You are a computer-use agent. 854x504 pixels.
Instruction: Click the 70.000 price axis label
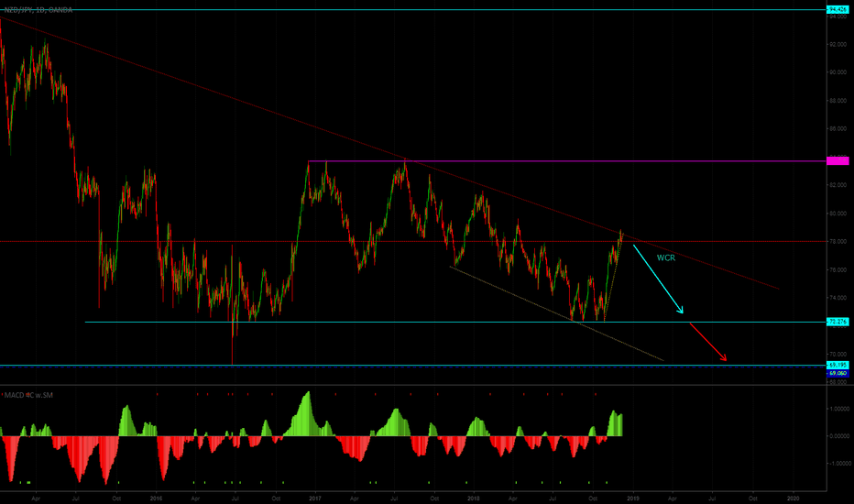[x=838, y=354]
